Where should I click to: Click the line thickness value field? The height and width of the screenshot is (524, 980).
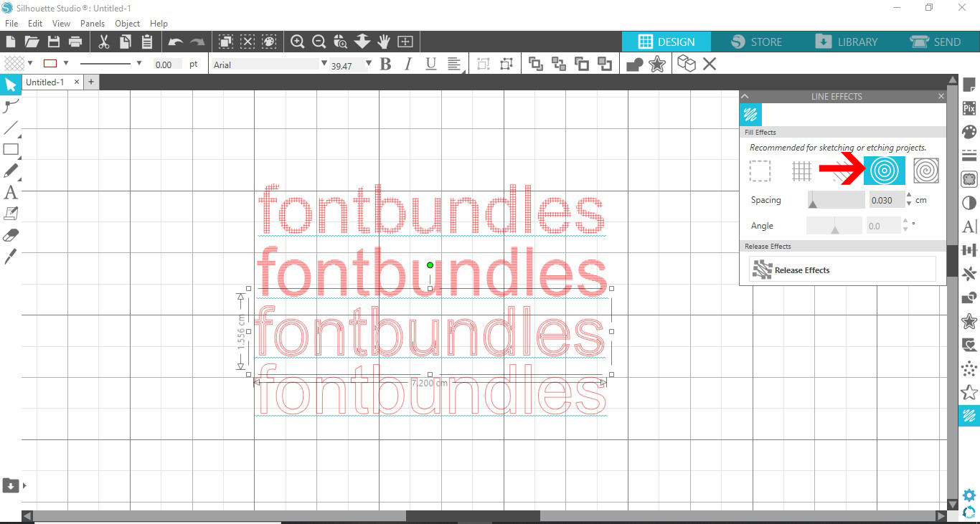click(x=168, y=65)
